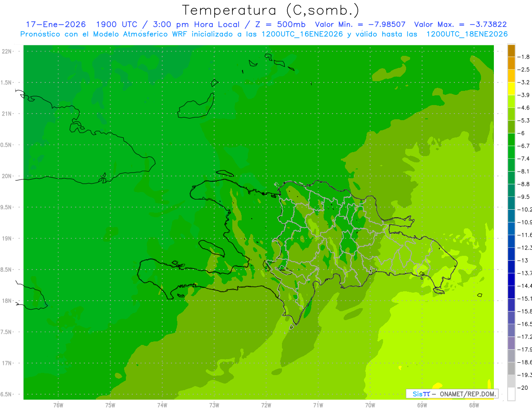Click the forecast date "17-Ene-2026"
The width and height of the screenshot is (532, 411).
56,24
